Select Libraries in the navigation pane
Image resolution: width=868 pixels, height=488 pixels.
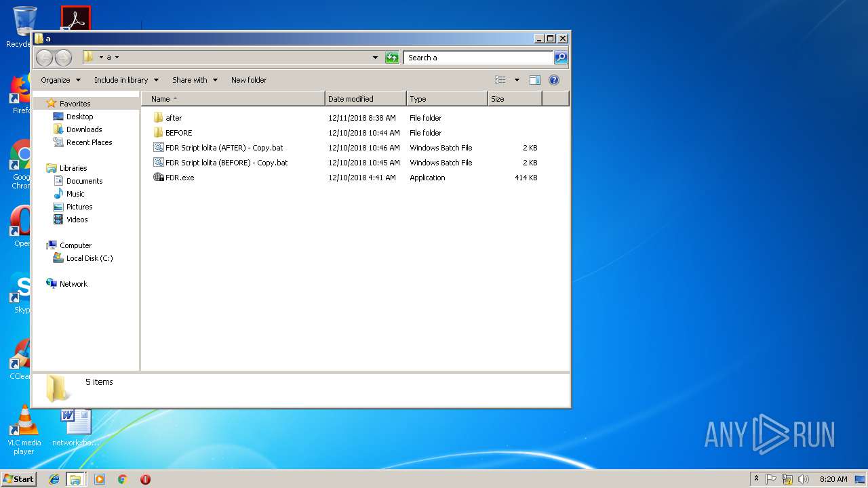(73, 168)
